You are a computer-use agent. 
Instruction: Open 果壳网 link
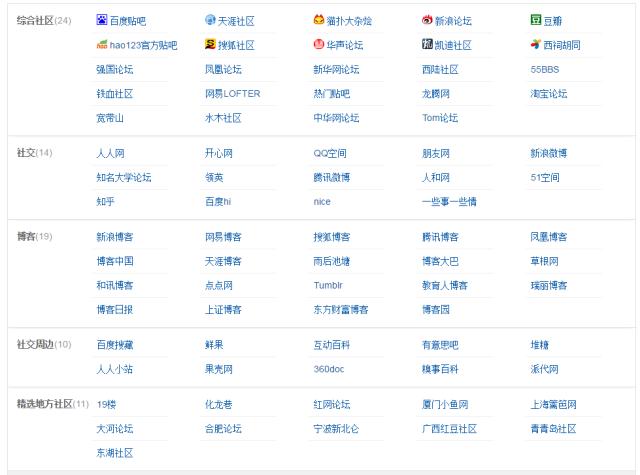(219, 369)
